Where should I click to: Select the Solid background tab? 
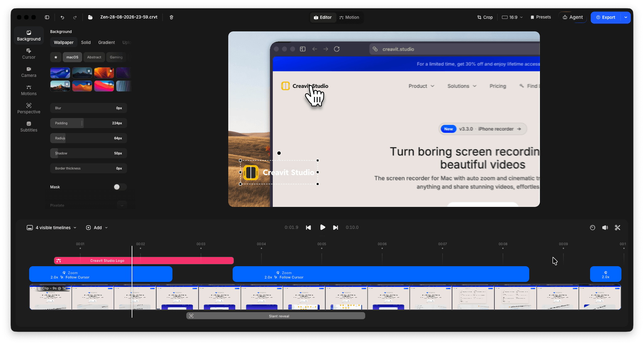[x=86, y=42]
